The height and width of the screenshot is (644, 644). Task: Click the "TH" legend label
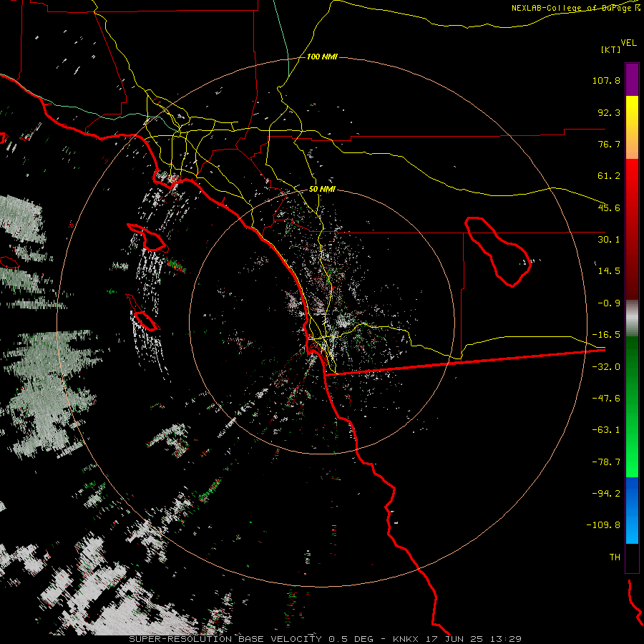pos(615,557)
